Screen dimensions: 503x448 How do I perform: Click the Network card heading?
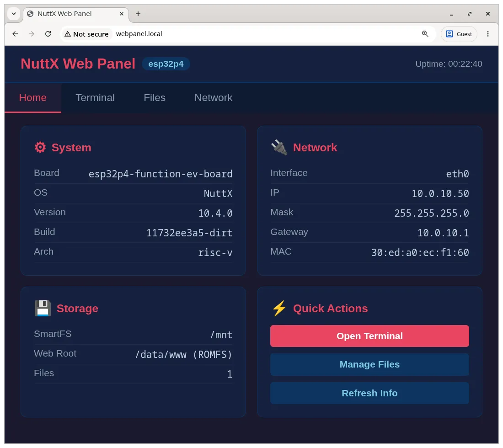click(315, 148)
